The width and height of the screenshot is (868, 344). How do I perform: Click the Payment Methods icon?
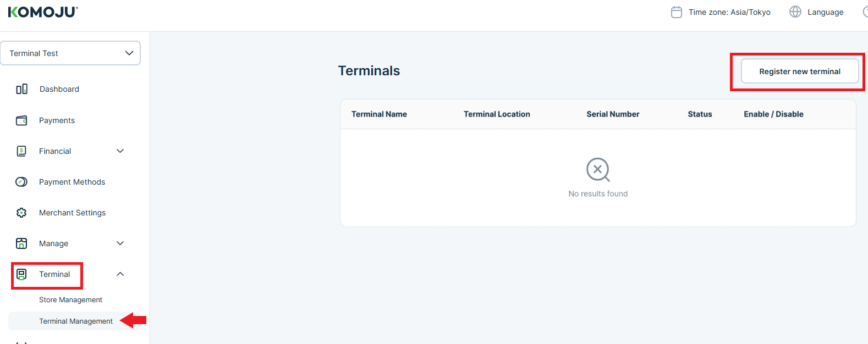(22, 182)
